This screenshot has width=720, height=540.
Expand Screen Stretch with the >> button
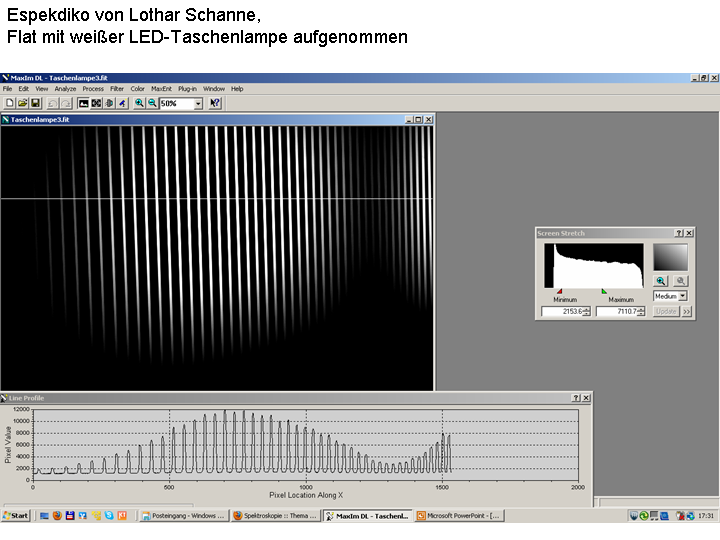(686, 311)
